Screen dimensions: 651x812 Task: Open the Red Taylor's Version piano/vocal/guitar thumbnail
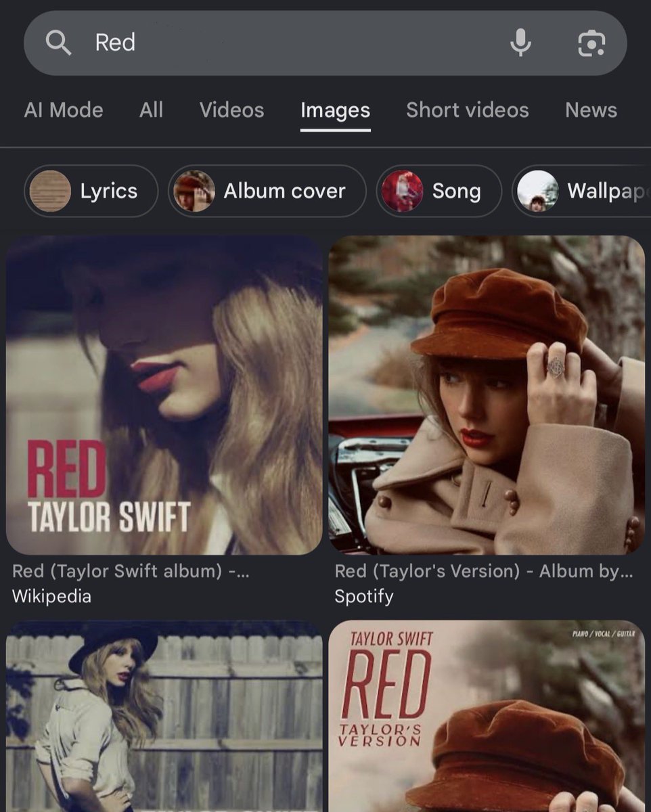click(487, 716)
